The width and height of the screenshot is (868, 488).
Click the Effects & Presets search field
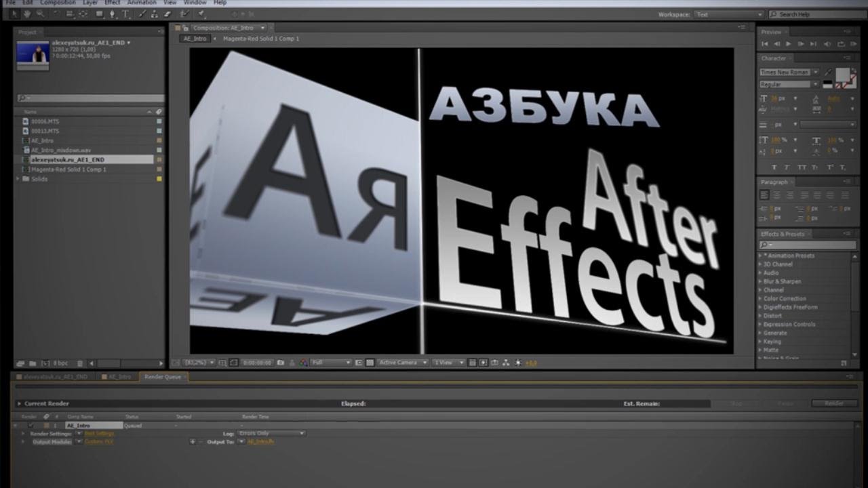coord(807,245)
